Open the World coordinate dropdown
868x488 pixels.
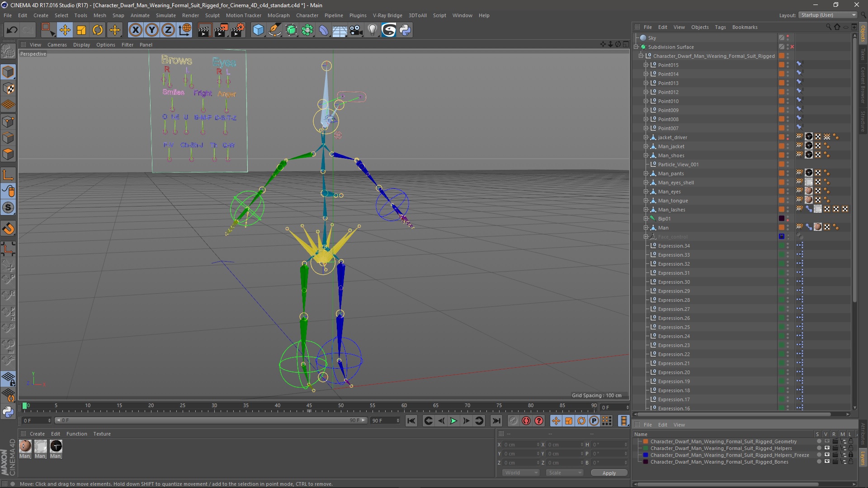point(521,473)
